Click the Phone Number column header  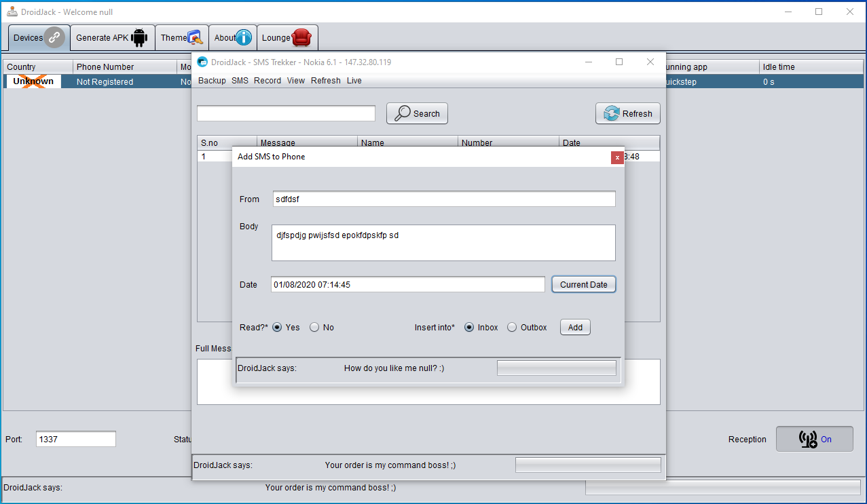coord(125,66)
